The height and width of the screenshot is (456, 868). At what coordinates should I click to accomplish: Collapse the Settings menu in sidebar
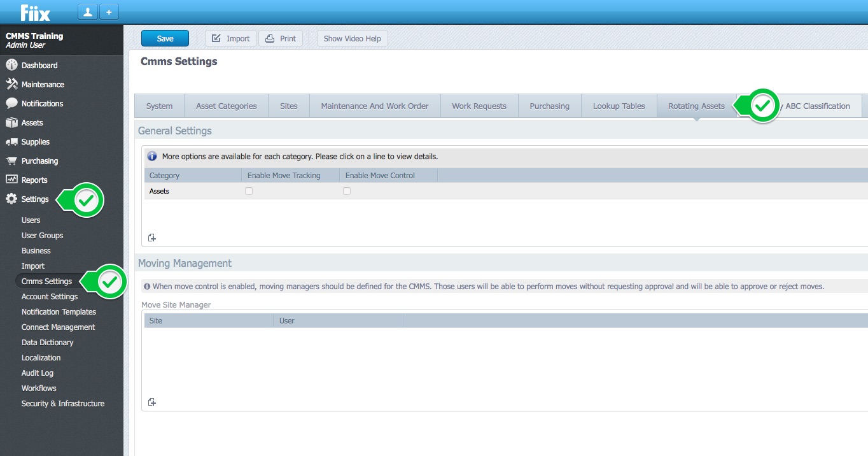pyautogui.click(x=34, y=199)
